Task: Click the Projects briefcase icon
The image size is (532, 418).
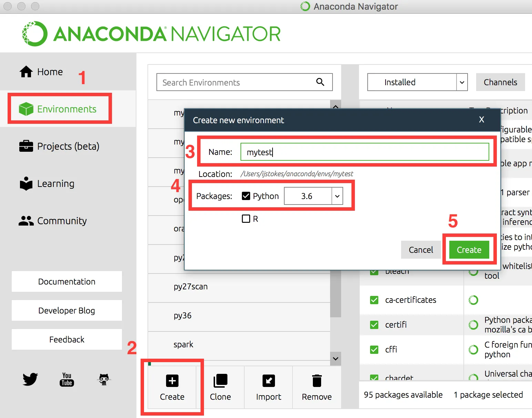Action: (26, 146)
